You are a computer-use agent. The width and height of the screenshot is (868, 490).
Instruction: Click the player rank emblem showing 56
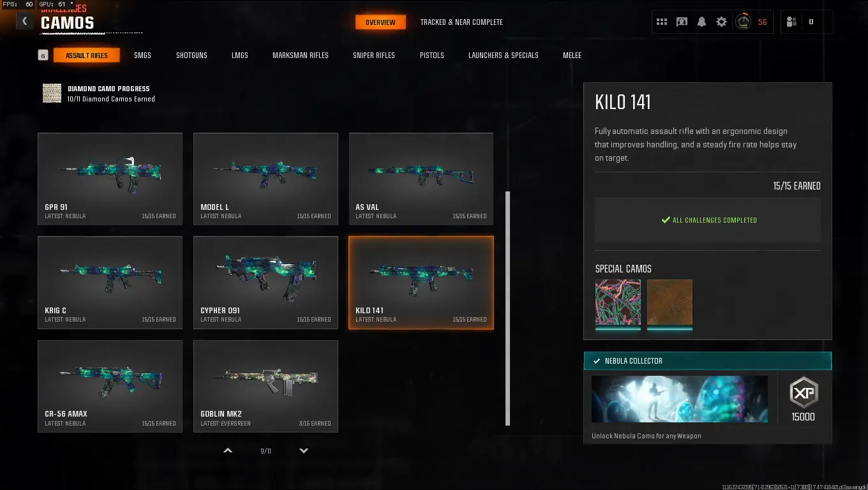coord(744,22)
